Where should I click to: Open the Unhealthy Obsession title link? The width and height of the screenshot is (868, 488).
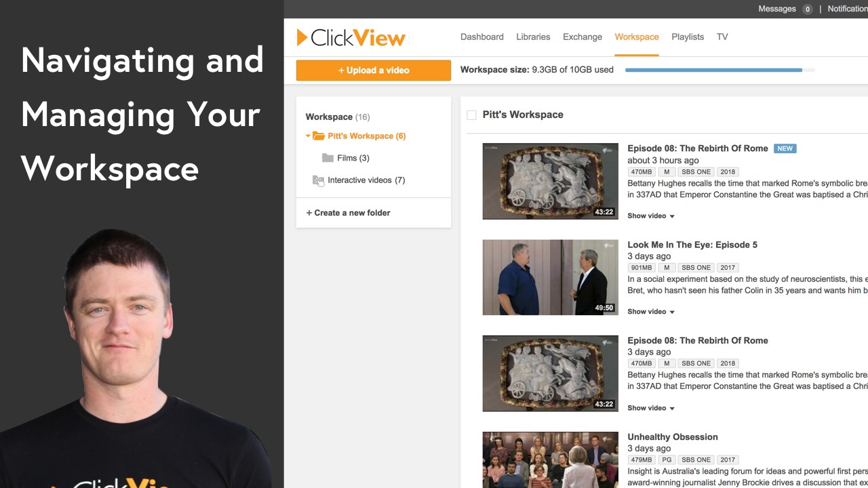tap(673, 437)
